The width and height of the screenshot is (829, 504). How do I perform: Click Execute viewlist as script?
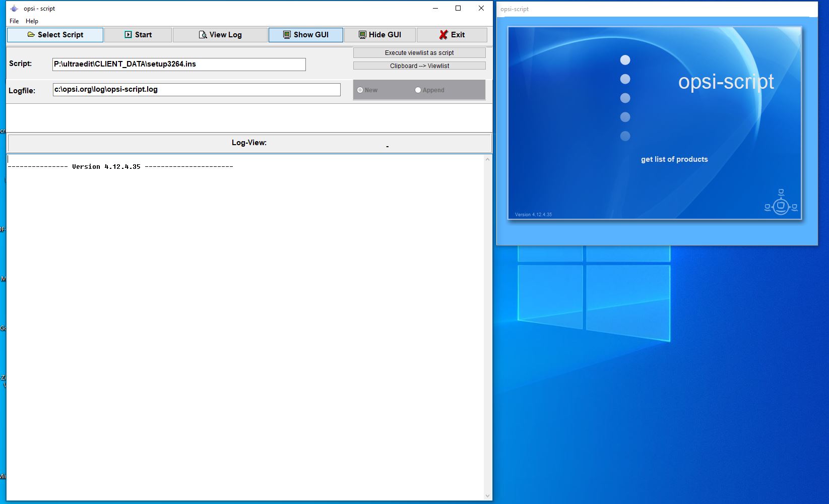click(x=419, y=52)
